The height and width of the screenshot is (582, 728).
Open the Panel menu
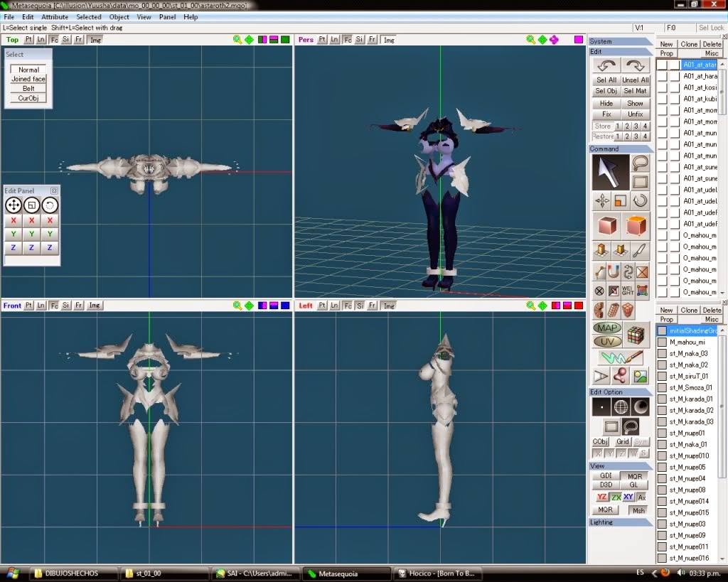[167, 17]
